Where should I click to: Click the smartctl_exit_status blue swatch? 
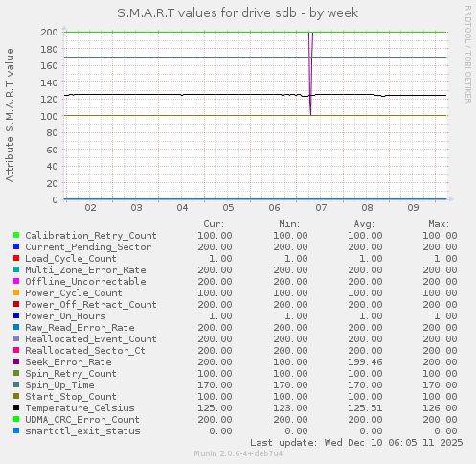tap(16, 430)
